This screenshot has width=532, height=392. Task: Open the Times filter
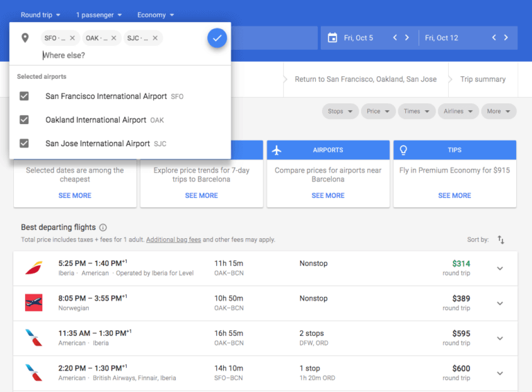(416, 112)
